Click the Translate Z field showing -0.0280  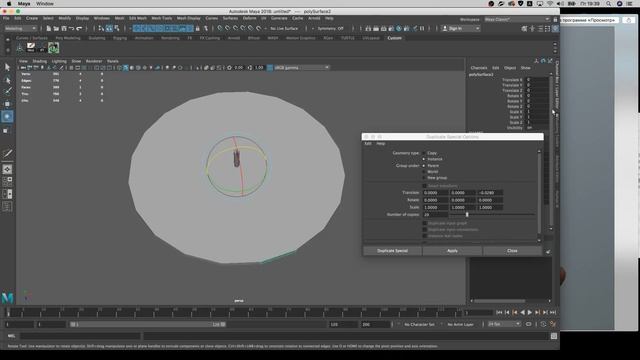490,193
